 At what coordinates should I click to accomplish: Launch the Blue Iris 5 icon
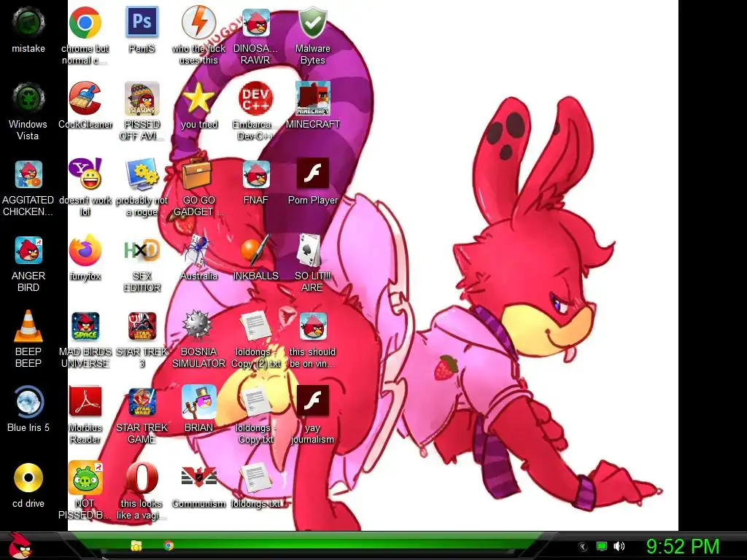coord(28,402)
